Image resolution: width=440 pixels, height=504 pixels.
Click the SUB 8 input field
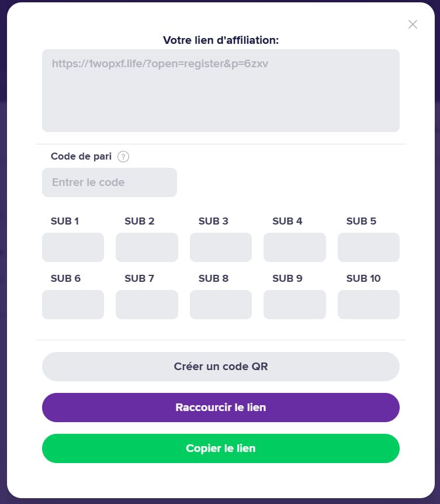click(221, 305)
